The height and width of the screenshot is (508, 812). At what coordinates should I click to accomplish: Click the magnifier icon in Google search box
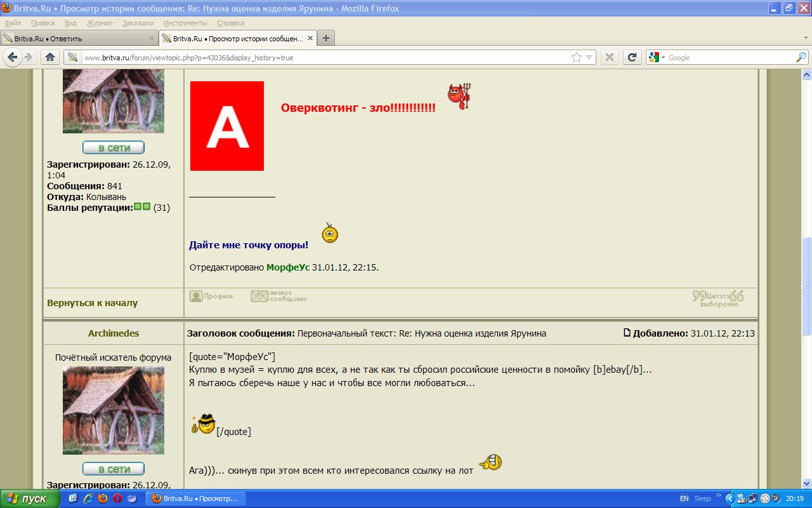click(801, 57)
